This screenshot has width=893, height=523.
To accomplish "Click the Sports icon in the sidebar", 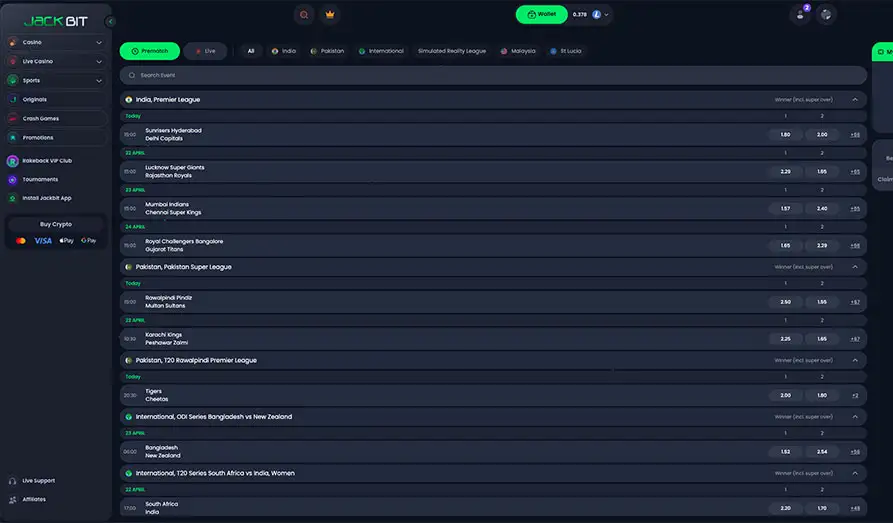I will pos(13,80).
